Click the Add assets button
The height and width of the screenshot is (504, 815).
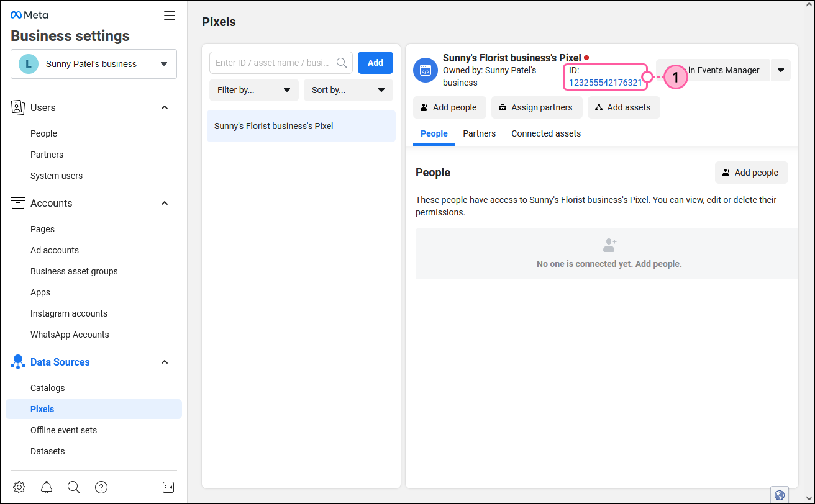624,107
